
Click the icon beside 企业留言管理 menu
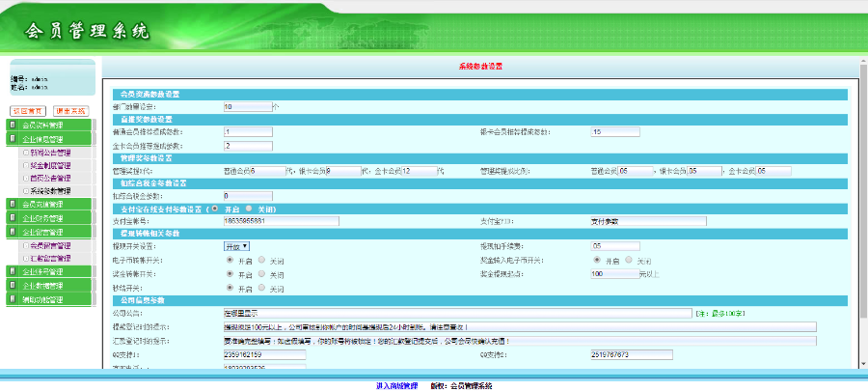click(x=13, y=232)
